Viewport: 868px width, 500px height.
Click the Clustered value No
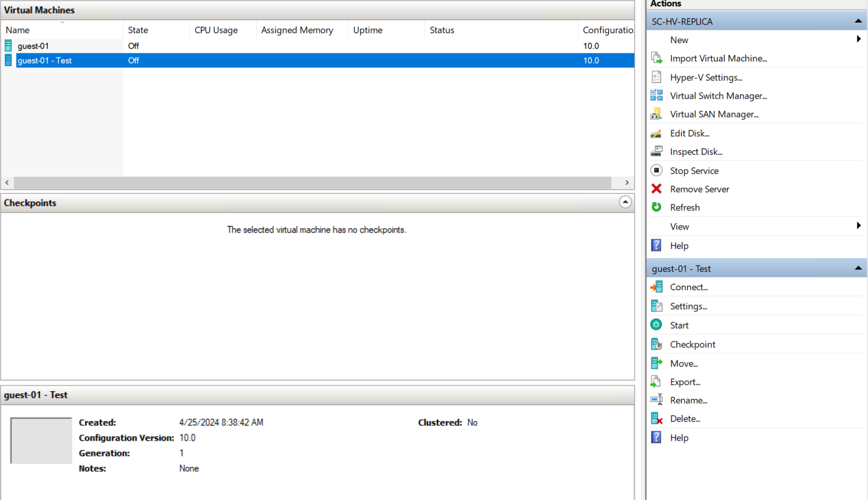472,422
